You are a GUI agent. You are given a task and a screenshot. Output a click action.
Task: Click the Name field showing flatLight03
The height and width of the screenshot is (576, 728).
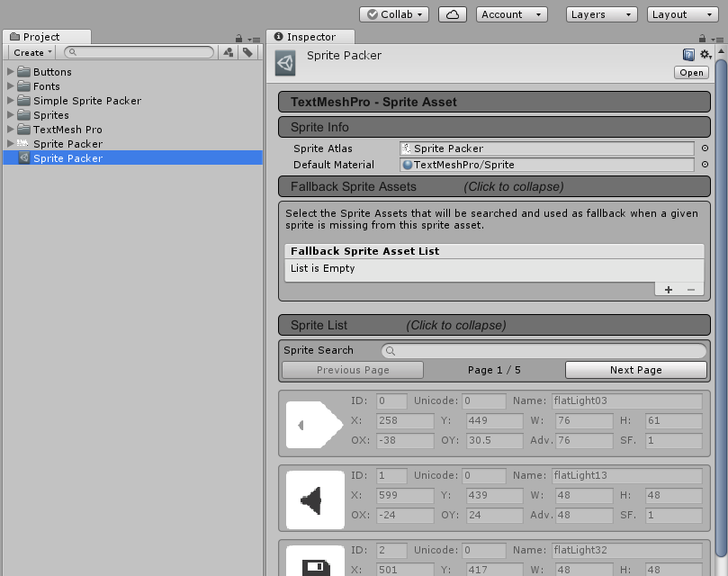pyautogui.click(x=627, y=400)
